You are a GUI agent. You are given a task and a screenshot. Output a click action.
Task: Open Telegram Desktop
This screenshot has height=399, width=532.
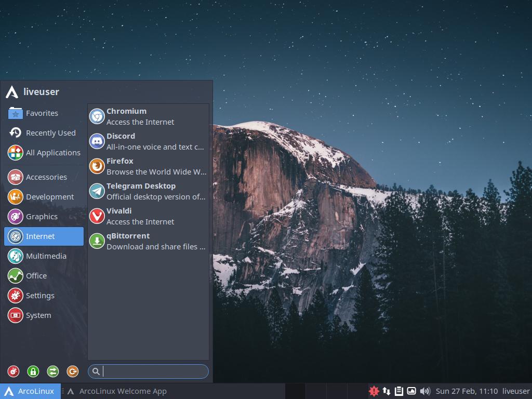coord(148,191)
